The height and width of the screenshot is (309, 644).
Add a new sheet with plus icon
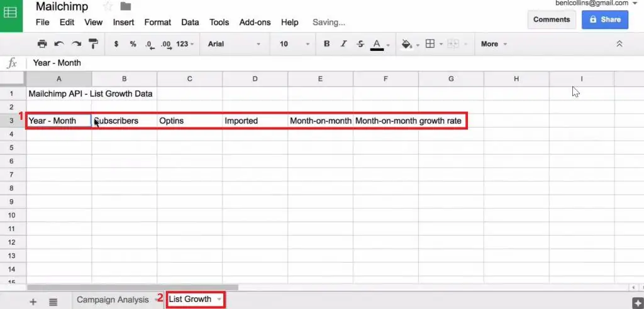click(x=33, y=302)
